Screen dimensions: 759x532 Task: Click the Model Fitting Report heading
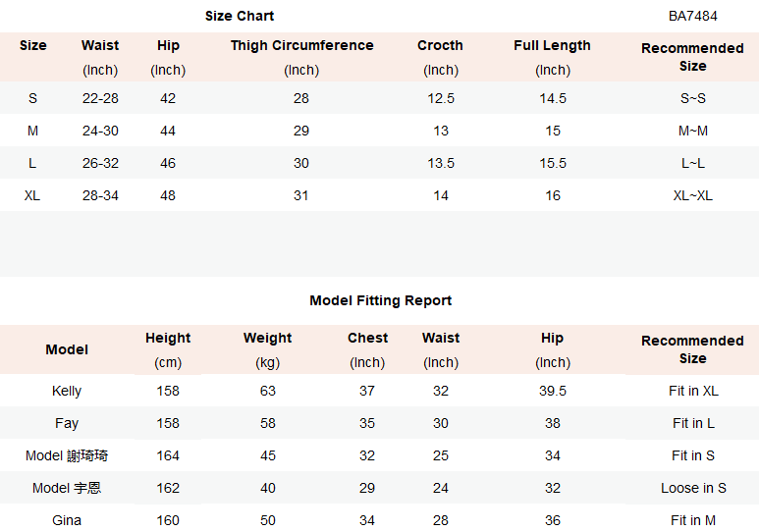coord(381,300)
